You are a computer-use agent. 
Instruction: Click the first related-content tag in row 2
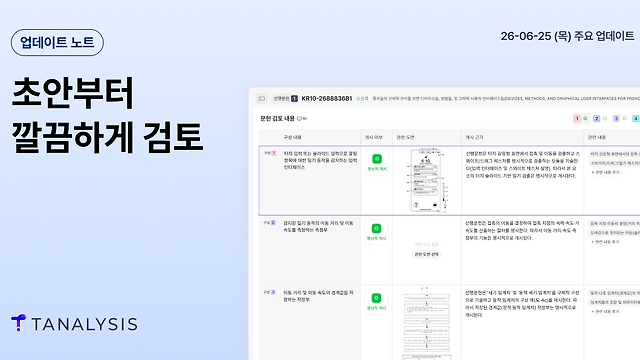point(614,223)
